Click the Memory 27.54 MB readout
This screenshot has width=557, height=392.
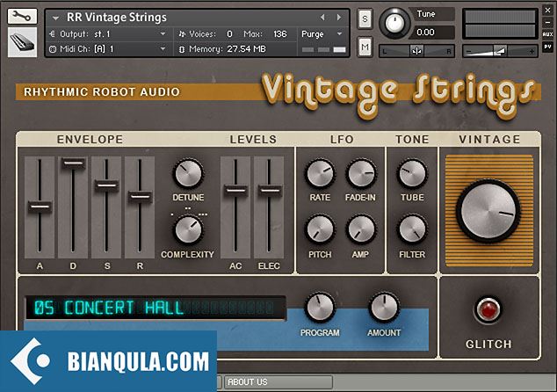coord(246,49)
